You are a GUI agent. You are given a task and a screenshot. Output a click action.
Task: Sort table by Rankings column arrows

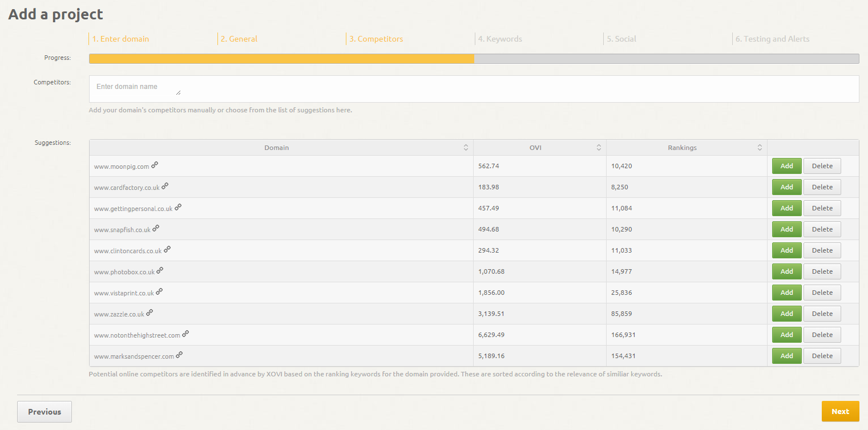coord(760,148)
